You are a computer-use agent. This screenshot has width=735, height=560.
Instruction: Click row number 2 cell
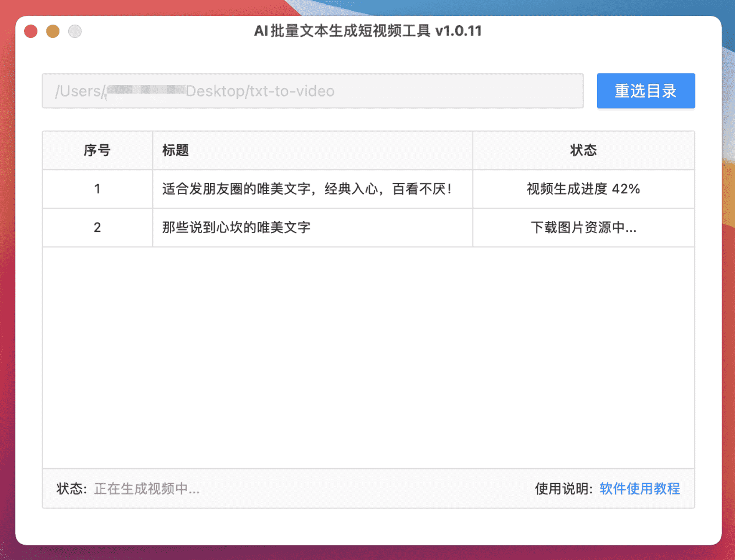pos(97,227)
